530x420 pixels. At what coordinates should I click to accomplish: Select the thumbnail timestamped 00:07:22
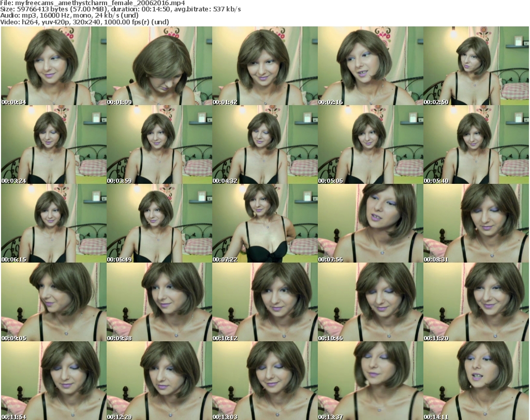(x=265, y=223)
